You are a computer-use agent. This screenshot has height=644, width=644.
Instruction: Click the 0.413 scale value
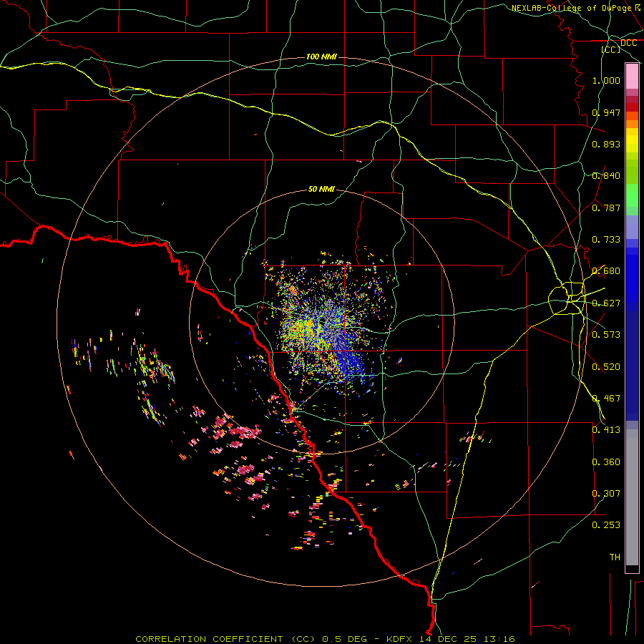[x=606, y=430]
